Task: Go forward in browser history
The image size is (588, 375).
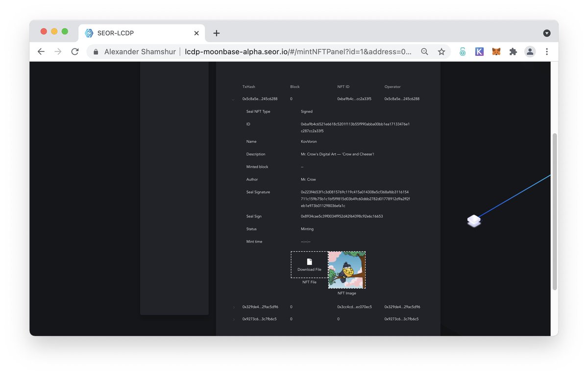Action: (58, 51)
